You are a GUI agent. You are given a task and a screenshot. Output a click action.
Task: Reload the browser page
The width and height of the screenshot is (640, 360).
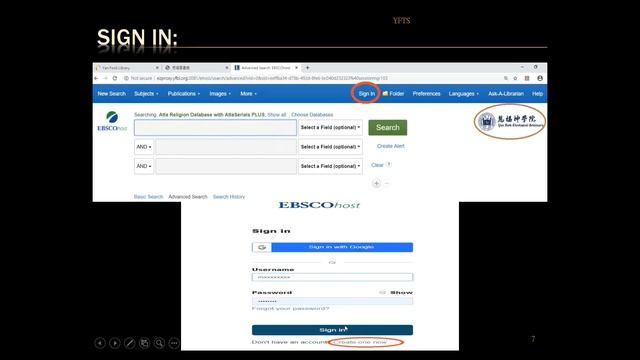(115, 78)
